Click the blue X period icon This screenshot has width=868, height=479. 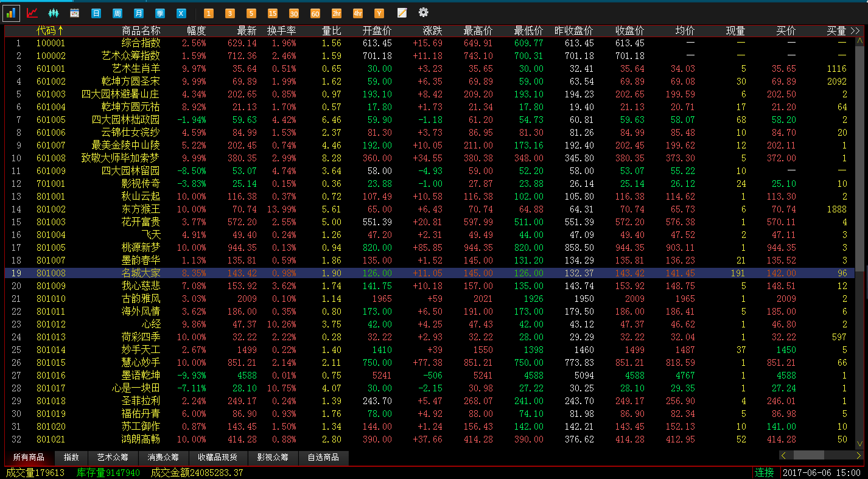tap(181, 13)
